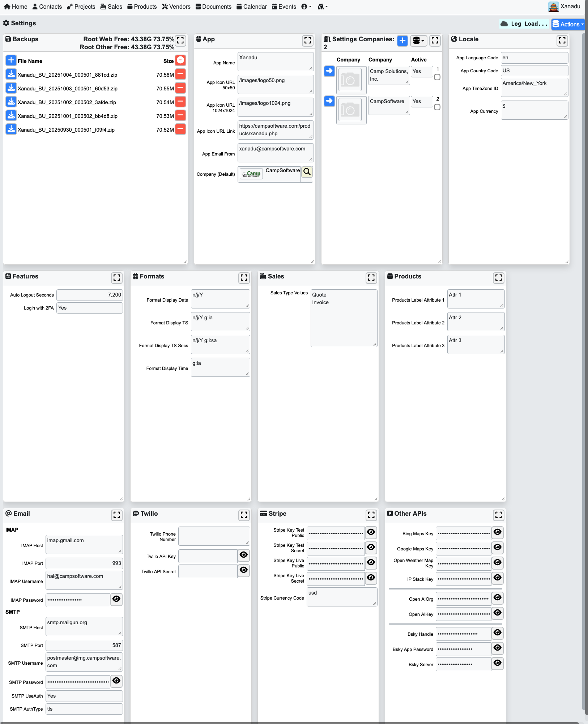
Task: Open the database icon menu in Settings Companies
Action: click(x=418, y=41)
